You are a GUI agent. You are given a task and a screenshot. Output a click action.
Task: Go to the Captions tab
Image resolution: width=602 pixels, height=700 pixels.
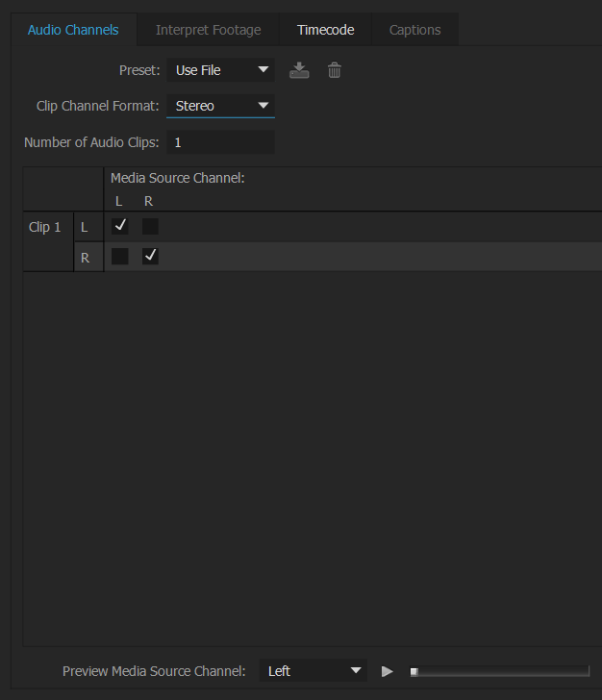click(x=414, y=30)
